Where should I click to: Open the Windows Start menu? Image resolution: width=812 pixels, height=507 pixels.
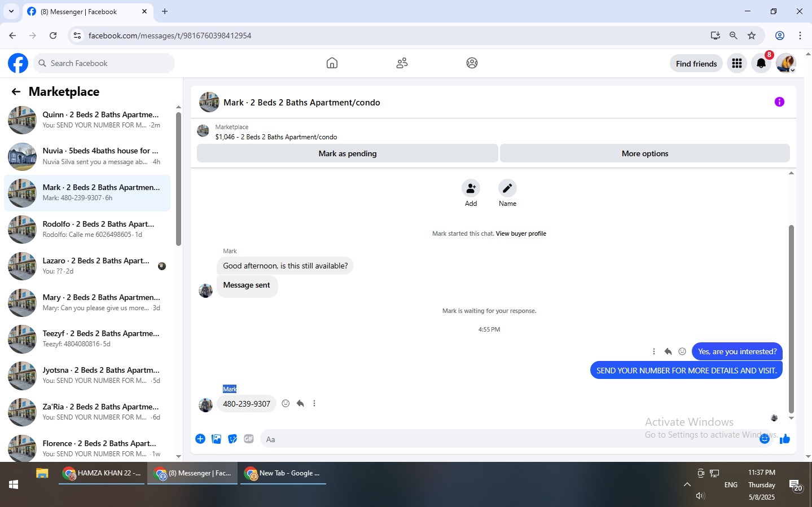[x=14, y=484]
